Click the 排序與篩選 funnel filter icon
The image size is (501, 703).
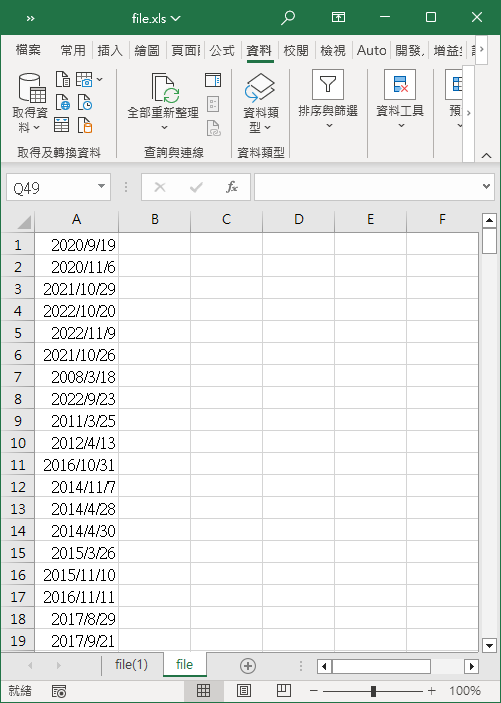[328, 84]
